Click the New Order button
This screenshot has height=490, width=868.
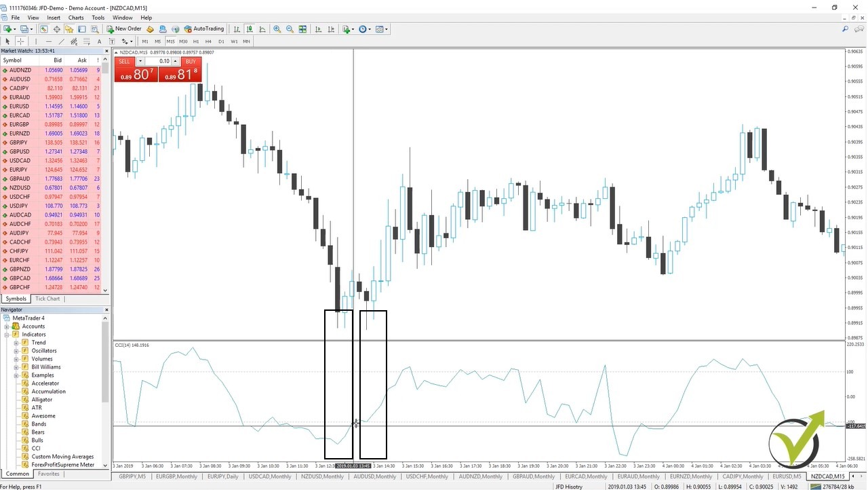[125, 29]
